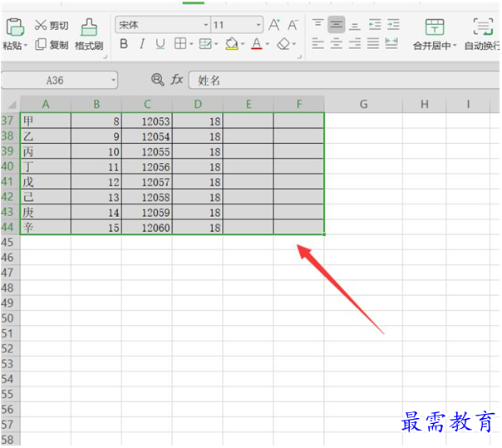
Task: Click cell containing 辛
Action: tap(46, 228)
